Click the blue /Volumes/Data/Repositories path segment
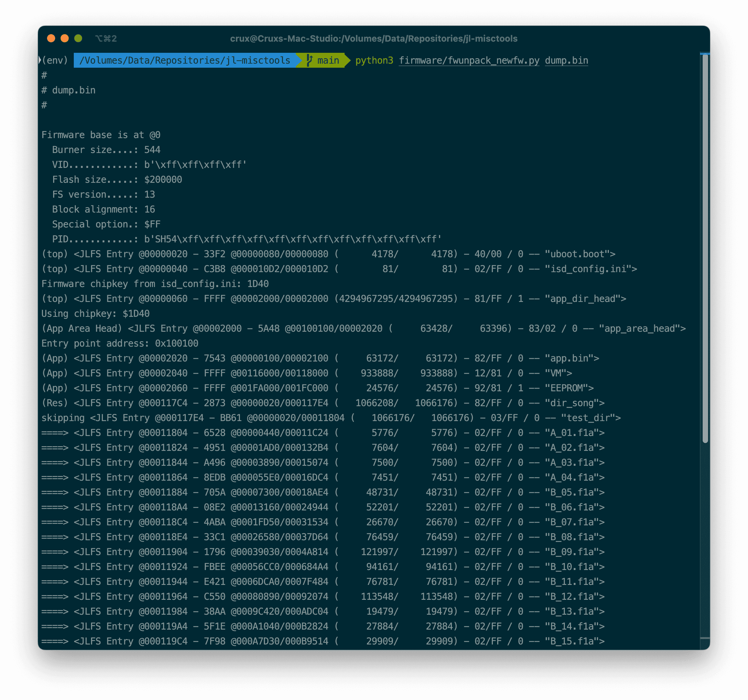This screenshot has height=700, width=748. click(x=185, y=60)
